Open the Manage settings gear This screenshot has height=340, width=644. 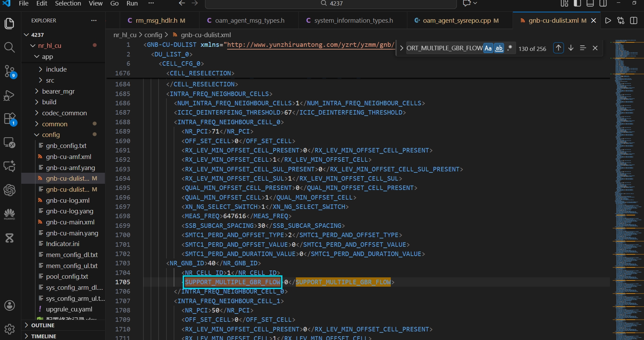9,329
